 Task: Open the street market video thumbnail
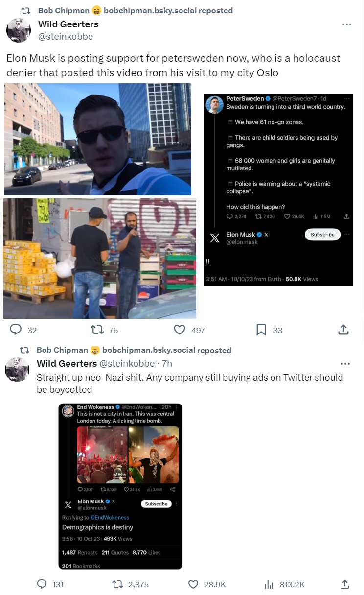point(99,259)
